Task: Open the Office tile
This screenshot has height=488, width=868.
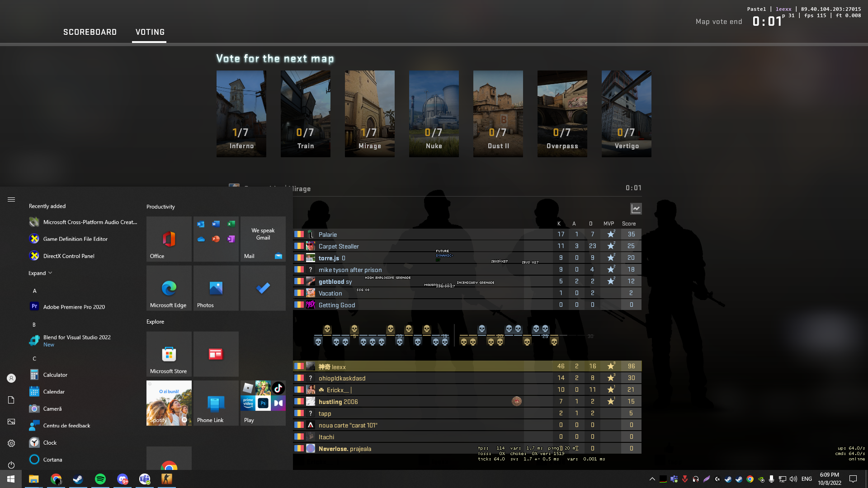Action: tap(169, 239)
